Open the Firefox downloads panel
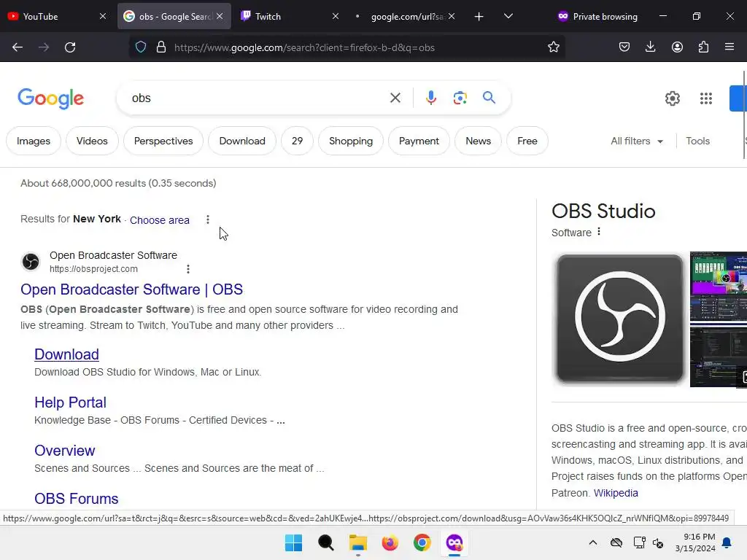This screenshot has width=747, height=560. click(650, 47)
